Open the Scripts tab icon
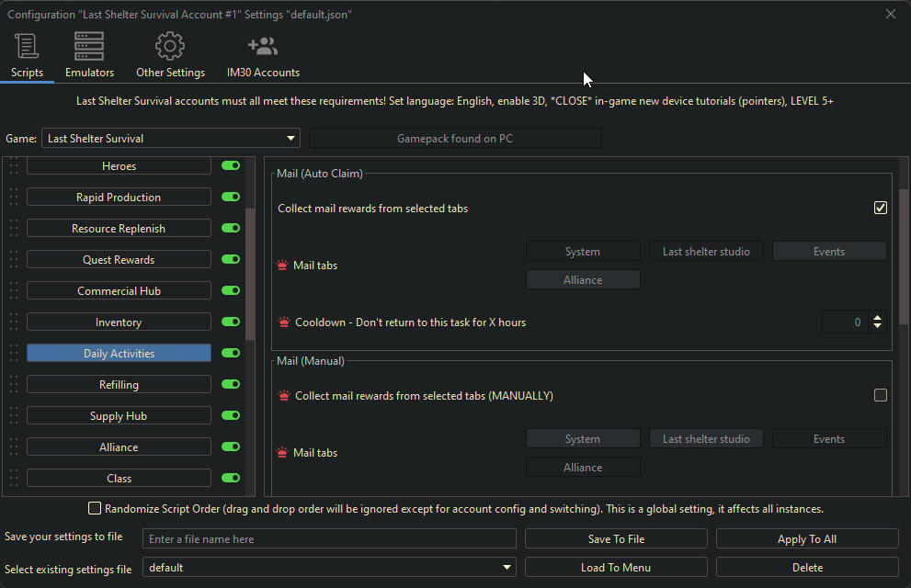911x588 pixels. pos(27,46)
